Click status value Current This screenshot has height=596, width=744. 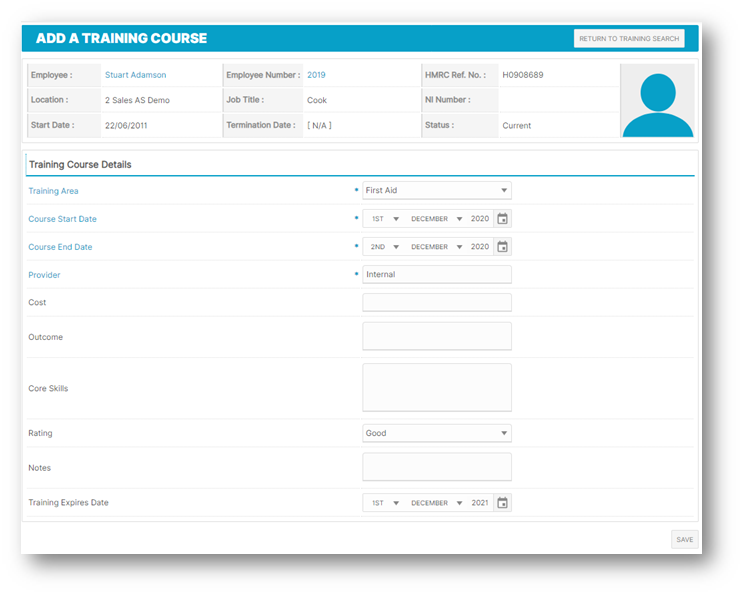(x=516, y=126)
